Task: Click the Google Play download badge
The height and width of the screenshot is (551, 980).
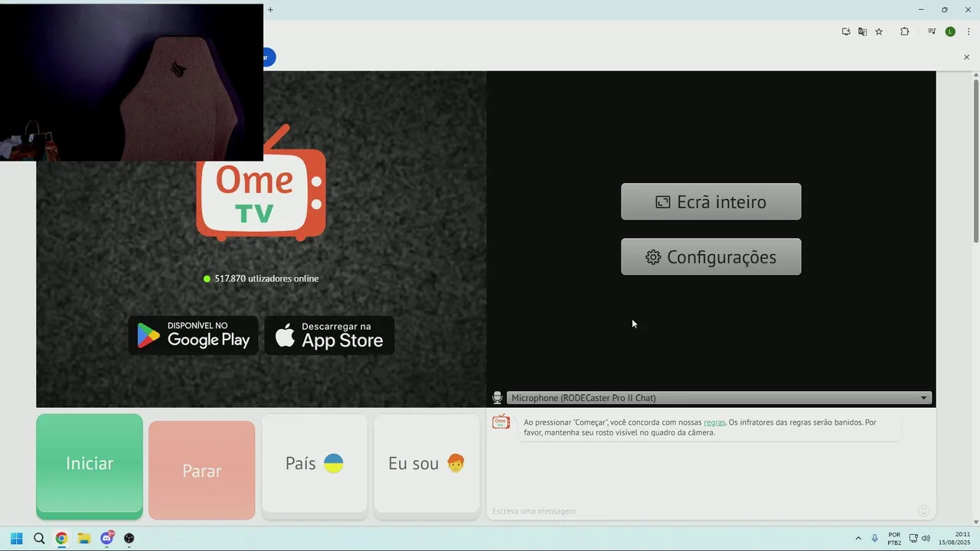Action: (193, 335)
